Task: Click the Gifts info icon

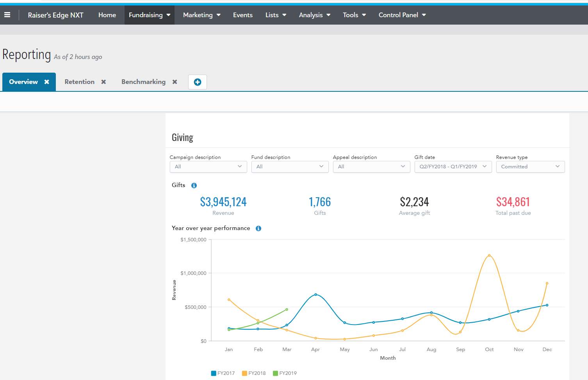Action: pyautogui.click(x=194, y=186)
